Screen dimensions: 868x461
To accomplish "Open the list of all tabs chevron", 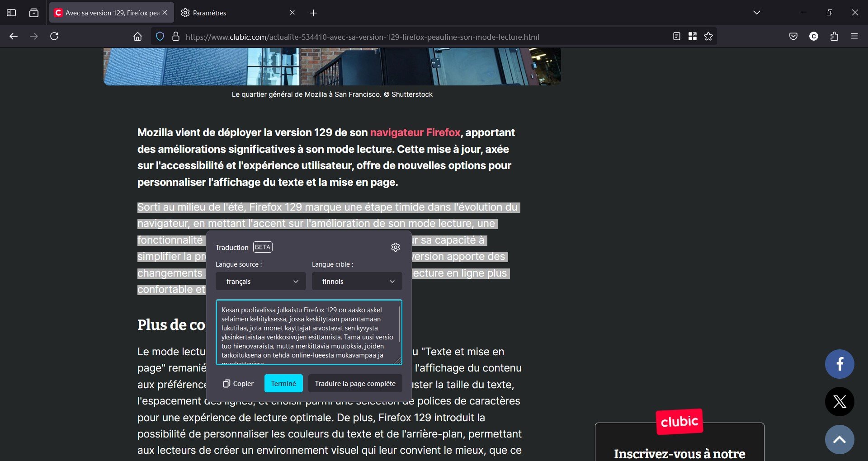I will click(757, 12).
